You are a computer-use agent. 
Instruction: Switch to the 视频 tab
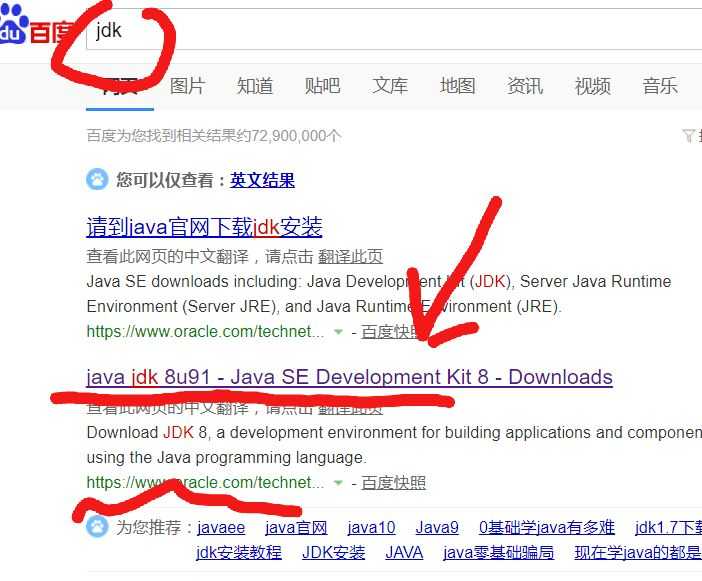593,85
